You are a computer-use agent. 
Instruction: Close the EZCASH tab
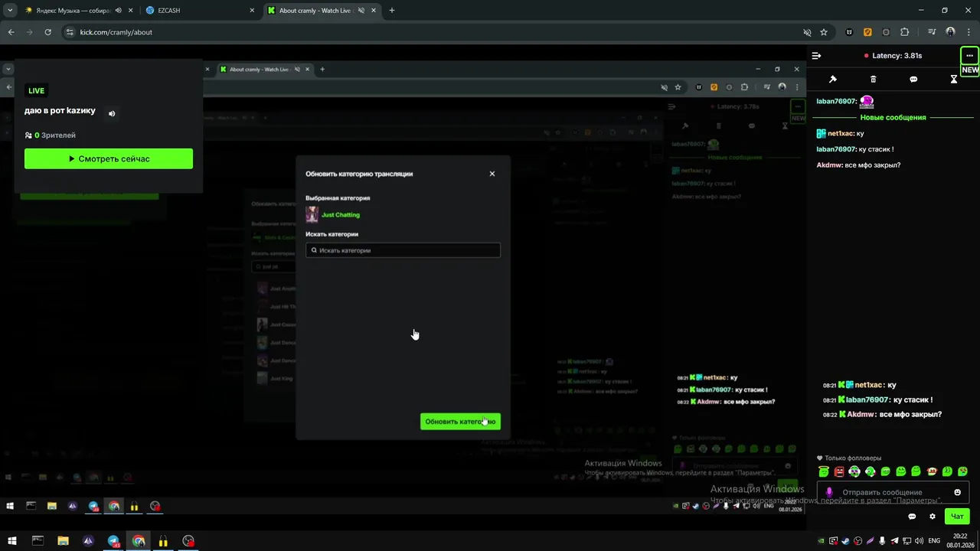tap(252, 11)
